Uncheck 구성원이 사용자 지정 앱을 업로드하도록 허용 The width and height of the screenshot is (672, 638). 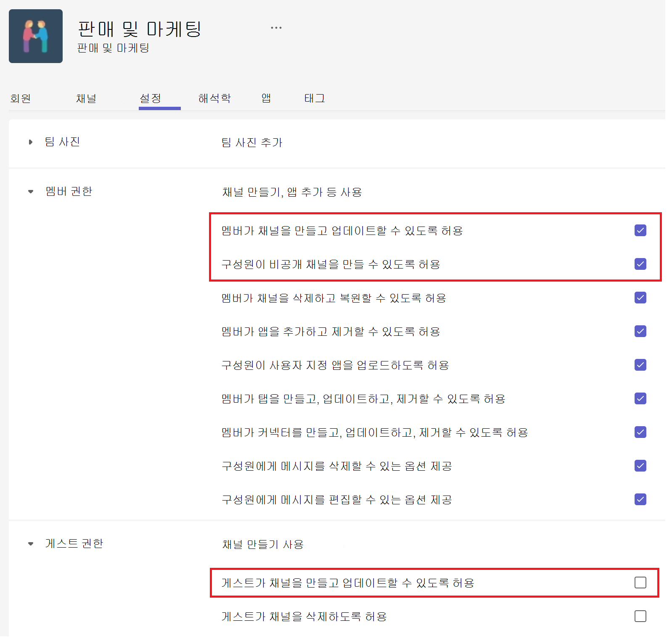640,365
